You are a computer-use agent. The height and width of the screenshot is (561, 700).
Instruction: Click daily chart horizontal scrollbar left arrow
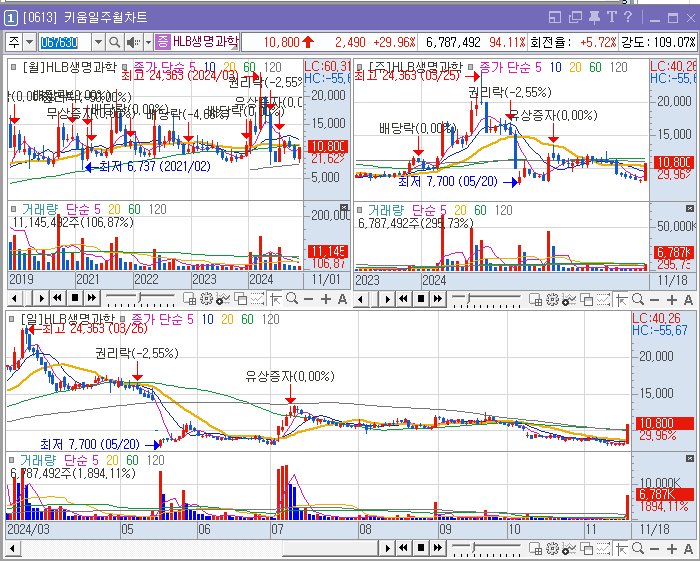point(12,548)
